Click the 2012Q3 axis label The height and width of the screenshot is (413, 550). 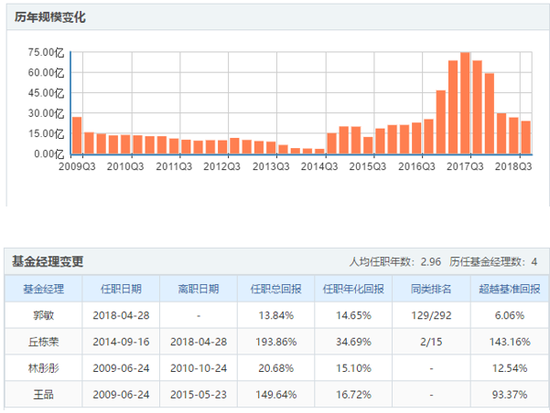click(222, 166)
